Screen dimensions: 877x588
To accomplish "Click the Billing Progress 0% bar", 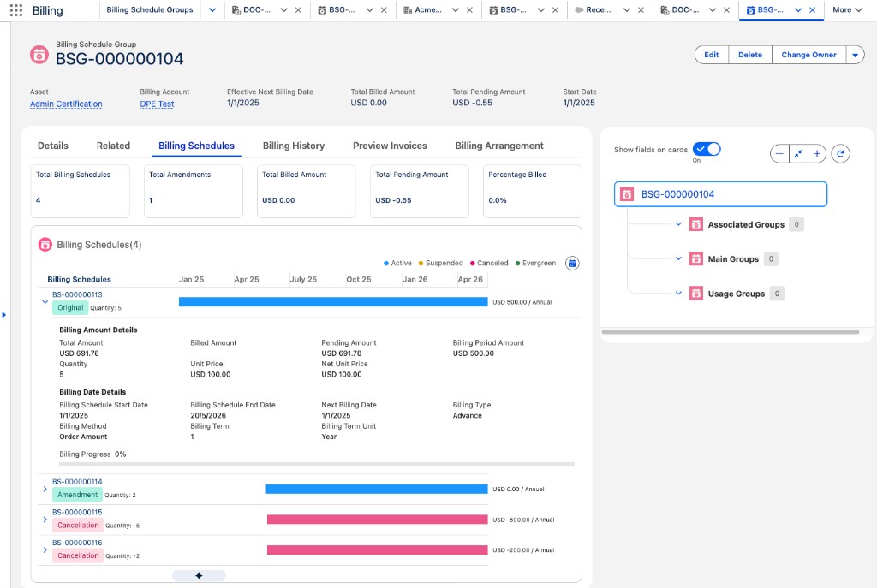I will pyautogui.click(x=317, y=464).
